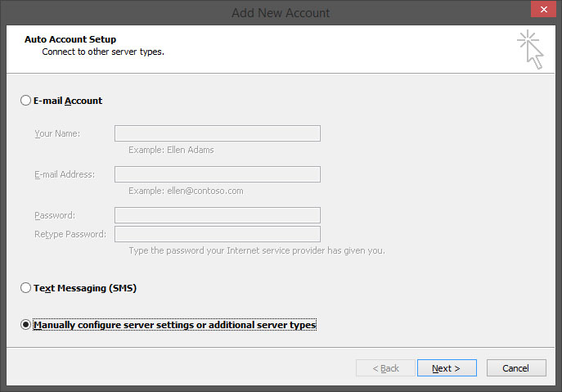Select the Text Messaging (SMS) radio button
This screenshot has width=562, height=392.
[25, 287]
